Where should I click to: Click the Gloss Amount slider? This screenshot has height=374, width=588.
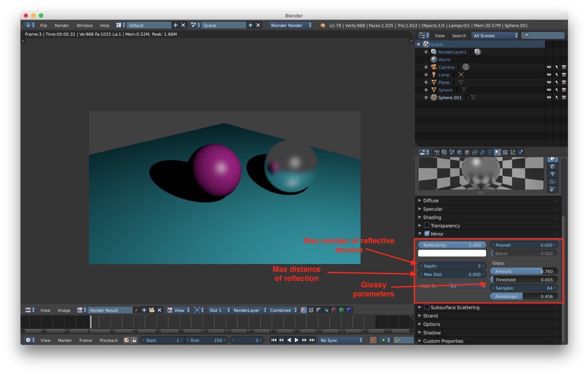(523, 271)
